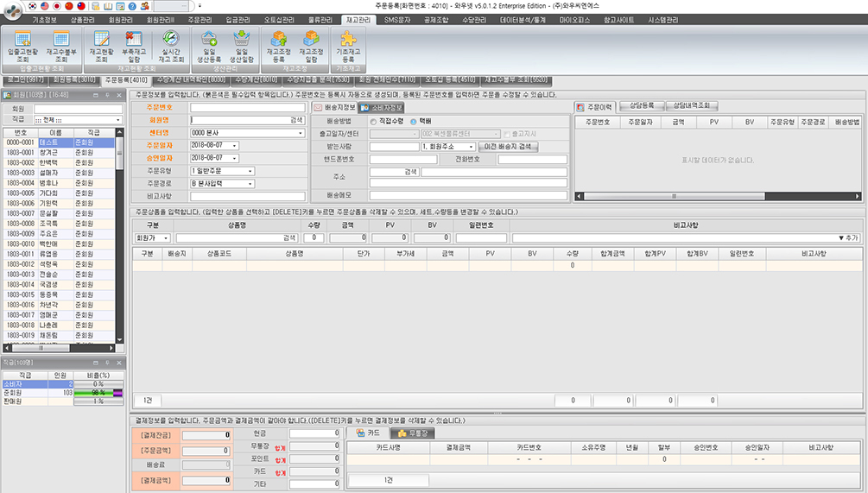Click the open book icon in quick toolbar
Screen dimensions: 868x493
[x=109, y=6]
